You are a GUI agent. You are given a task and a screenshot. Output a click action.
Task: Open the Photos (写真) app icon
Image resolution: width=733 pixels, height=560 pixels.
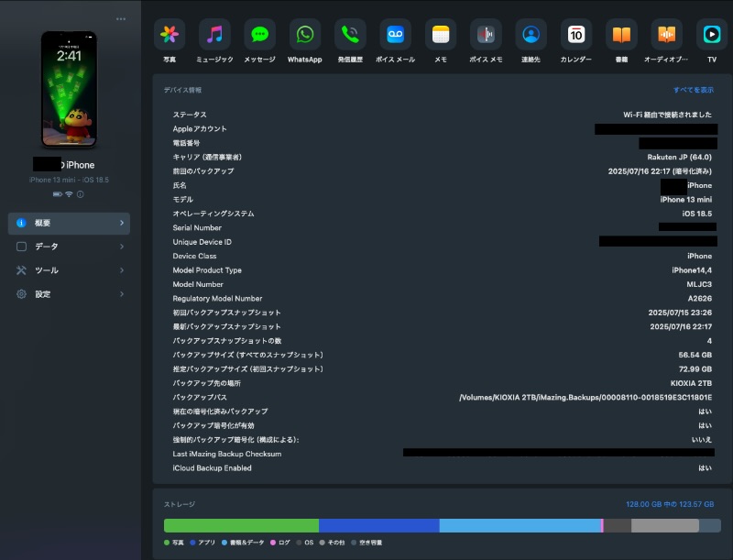pos(170,35)
